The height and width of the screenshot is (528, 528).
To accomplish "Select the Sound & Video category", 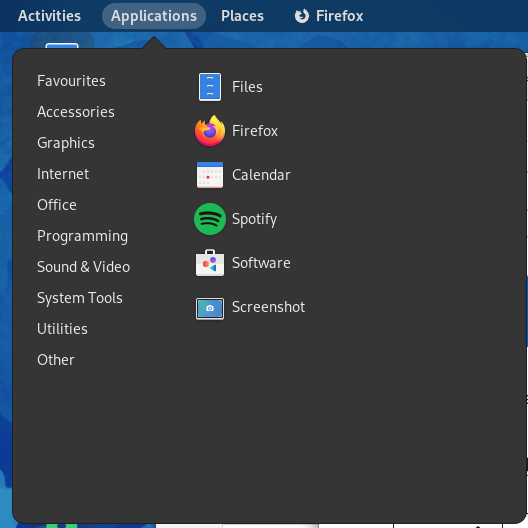I will (x=84, y=267).
